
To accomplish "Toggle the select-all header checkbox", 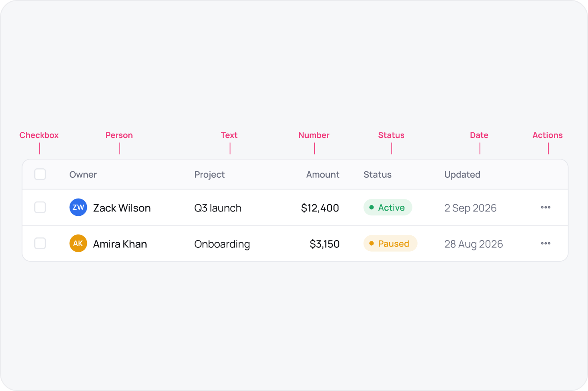I will [x=40, y=174].
